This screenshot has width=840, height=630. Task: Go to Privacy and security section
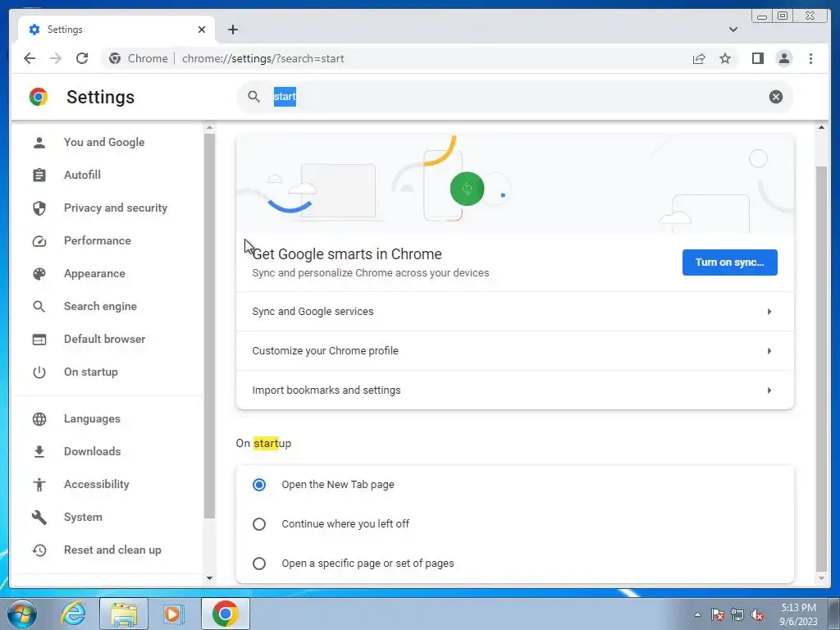(115, 208)
